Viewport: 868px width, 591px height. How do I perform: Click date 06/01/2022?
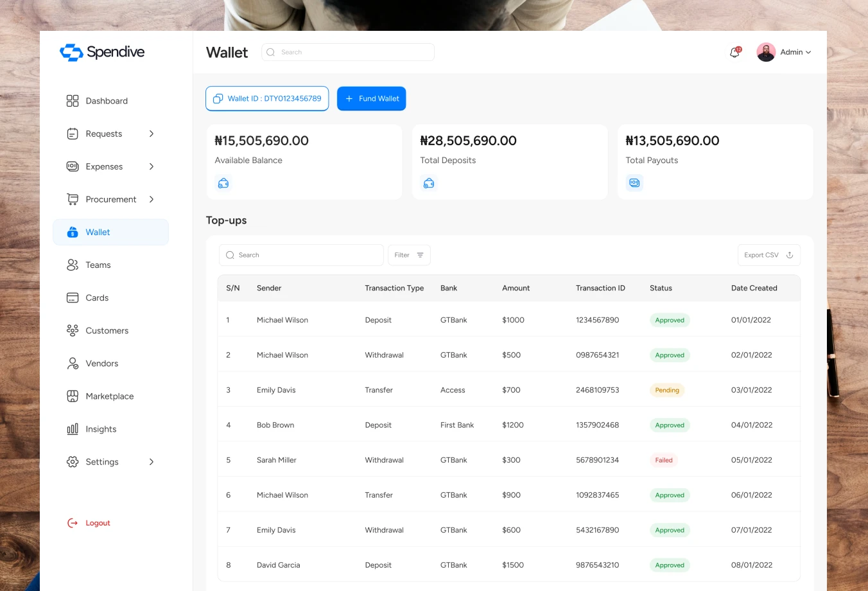click(752, 495)
